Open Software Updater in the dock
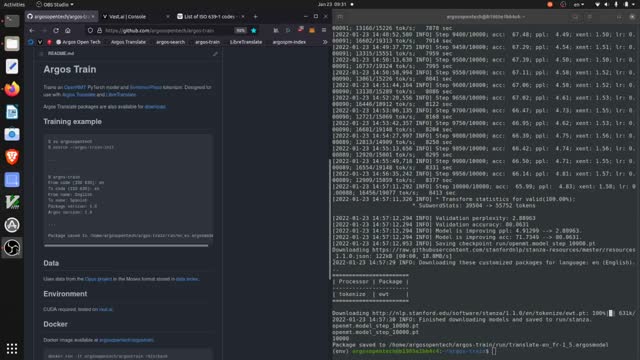640x360 pixels. [12, 225]
